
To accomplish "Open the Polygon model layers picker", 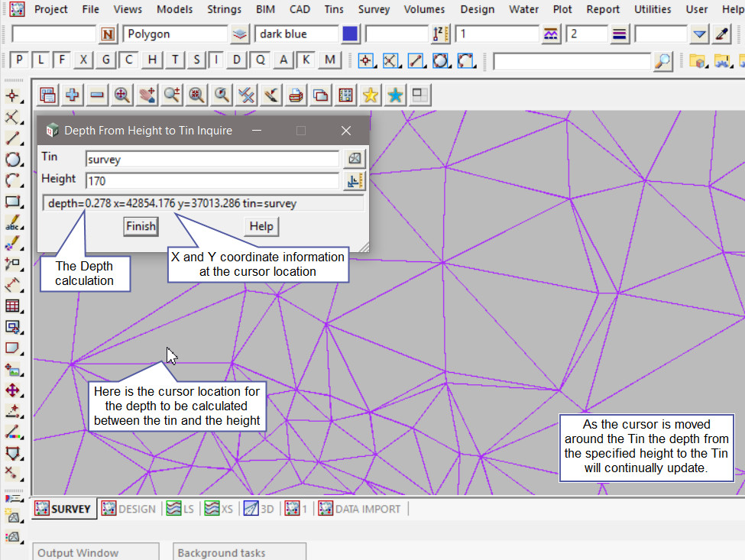I will click(241, 34).
